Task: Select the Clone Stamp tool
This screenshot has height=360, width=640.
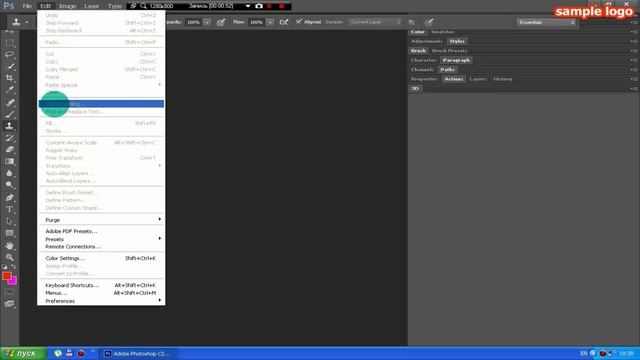Action: pos(9,126)
